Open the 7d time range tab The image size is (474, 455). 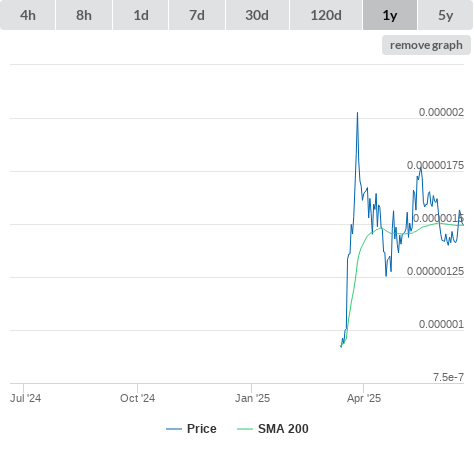(x=197, y=15)
